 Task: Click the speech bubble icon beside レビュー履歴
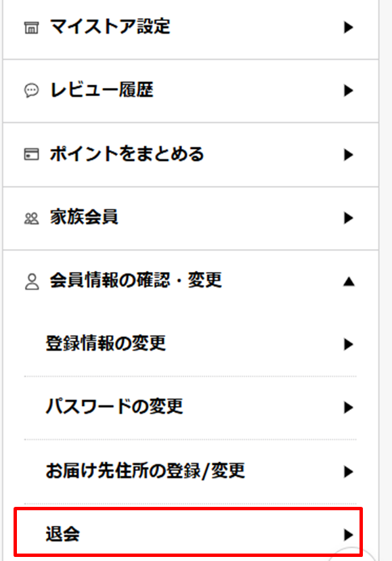point(31,90)
